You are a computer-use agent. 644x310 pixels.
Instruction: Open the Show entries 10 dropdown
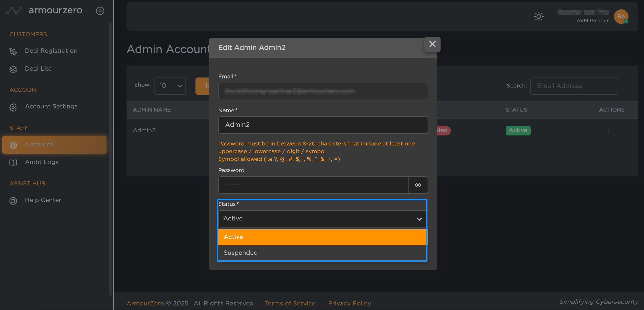(170, 86)
